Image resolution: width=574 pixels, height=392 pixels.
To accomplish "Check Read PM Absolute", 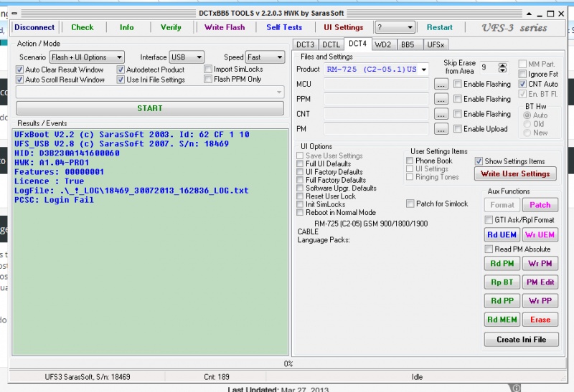I will [489, 249].
